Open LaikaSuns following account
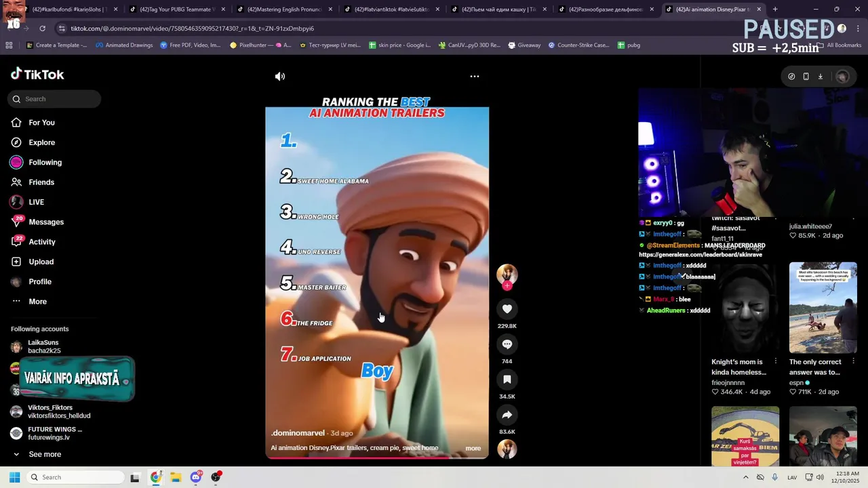This screenshot has width=868, height=488. [x=43, y=347]
